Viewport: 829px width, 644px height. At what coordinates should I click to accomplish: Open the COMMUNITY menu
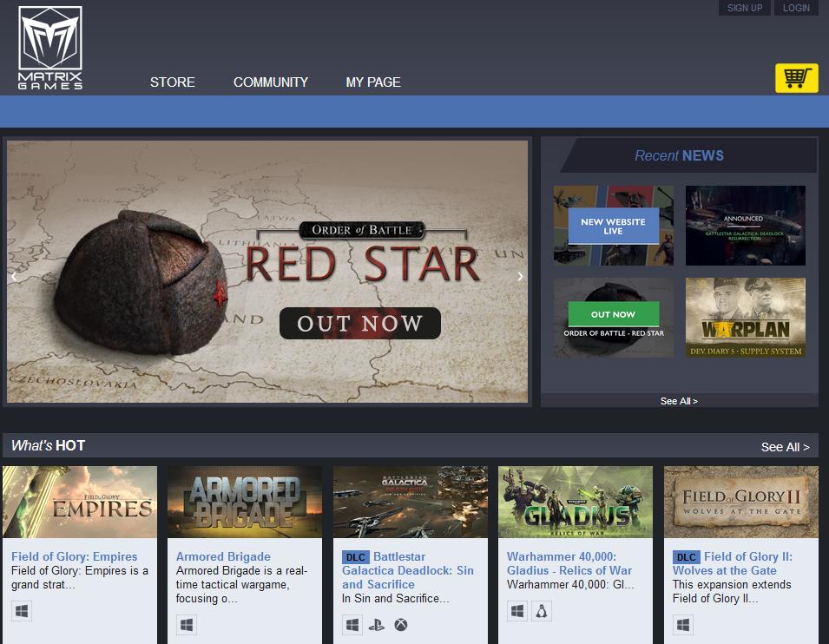[x=271, y=82]
